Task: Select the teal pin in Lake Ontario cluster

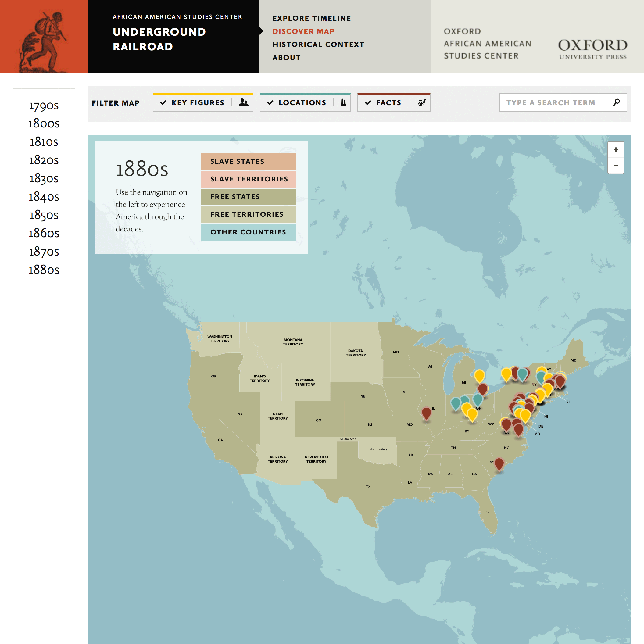Action: (522, 375)
